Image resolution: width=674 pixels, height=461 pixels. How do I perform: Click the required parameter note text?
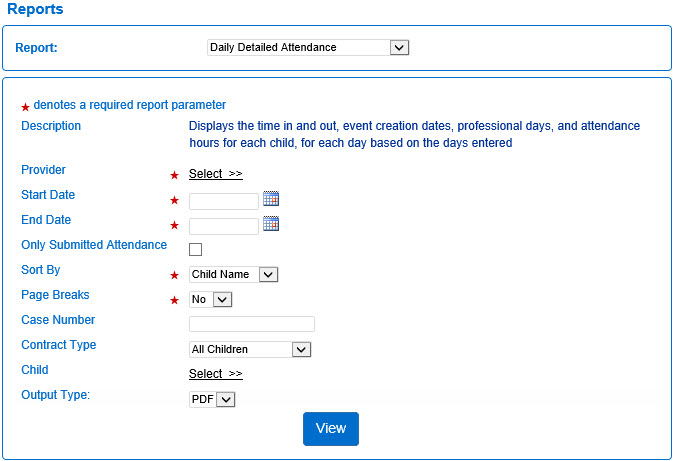coord(129,104)
